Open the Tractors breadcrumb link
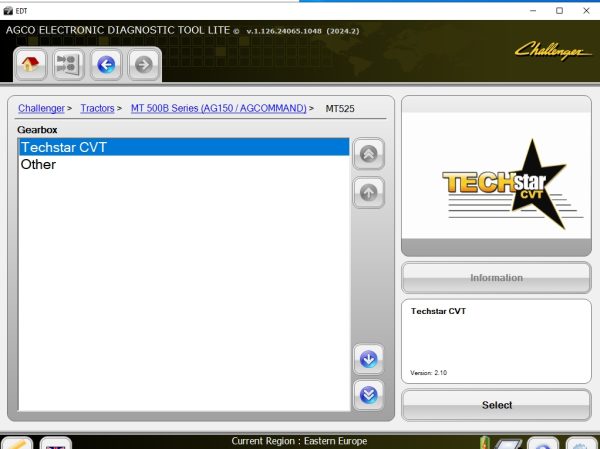 click(x=97, y=108)
